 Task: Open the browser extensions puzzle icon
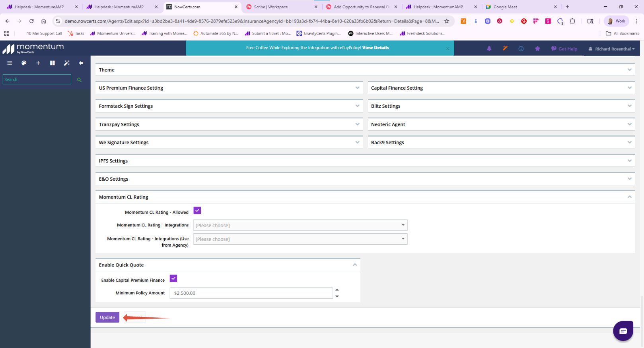[572, 21]
